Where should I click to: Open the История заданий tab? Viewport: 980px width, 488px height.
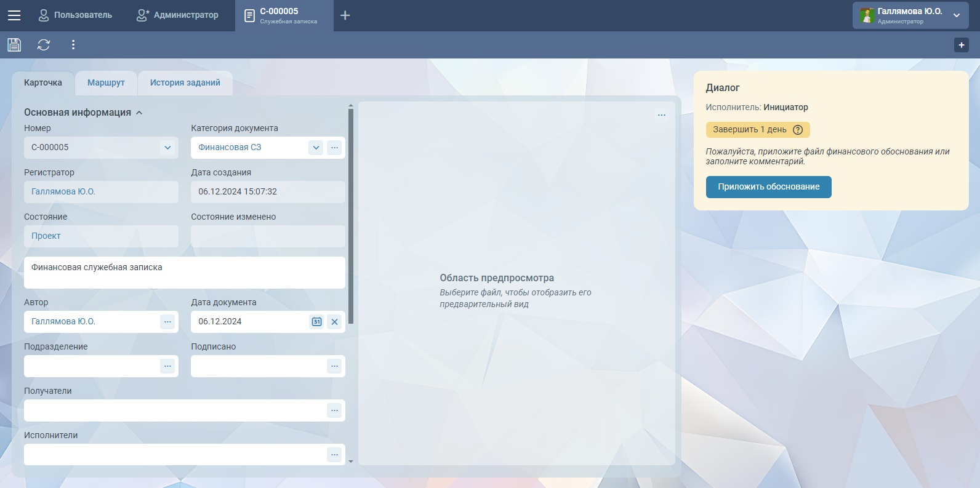click(x=185, y=83)
